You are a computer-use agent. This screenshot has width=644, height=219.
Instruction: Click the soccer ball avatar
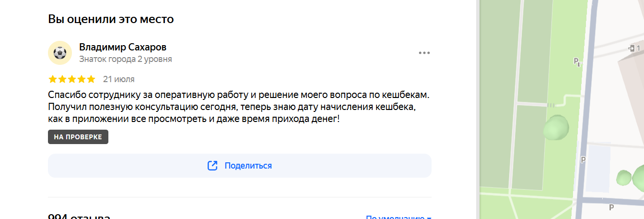(60, 53)
